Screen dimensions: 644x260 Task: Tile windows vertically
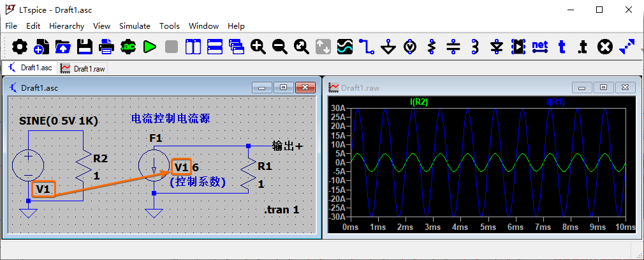pos(193,47)
